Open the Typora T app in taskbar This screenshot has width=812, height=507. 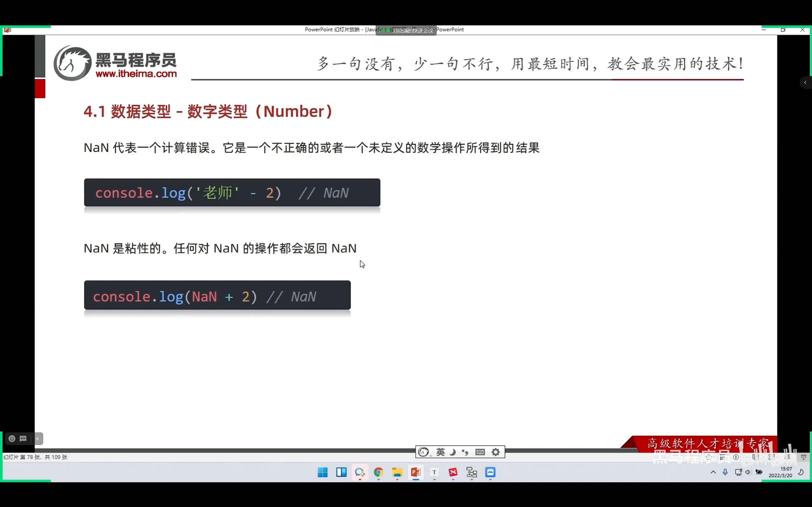(x=434, y=472)
